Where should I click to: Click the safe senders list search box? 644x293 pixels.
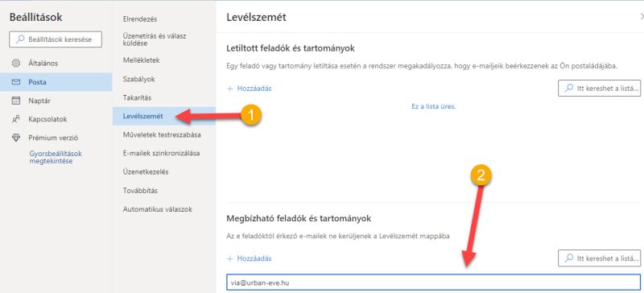click(x=599, y=258)
